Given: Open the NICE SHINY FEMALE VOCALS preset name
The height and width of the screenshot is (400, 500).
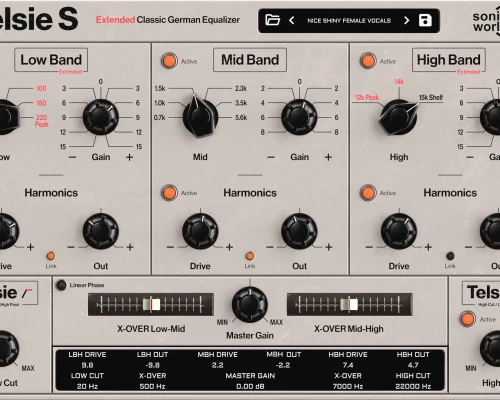Looking at the screenshot, I should point(349,21).
